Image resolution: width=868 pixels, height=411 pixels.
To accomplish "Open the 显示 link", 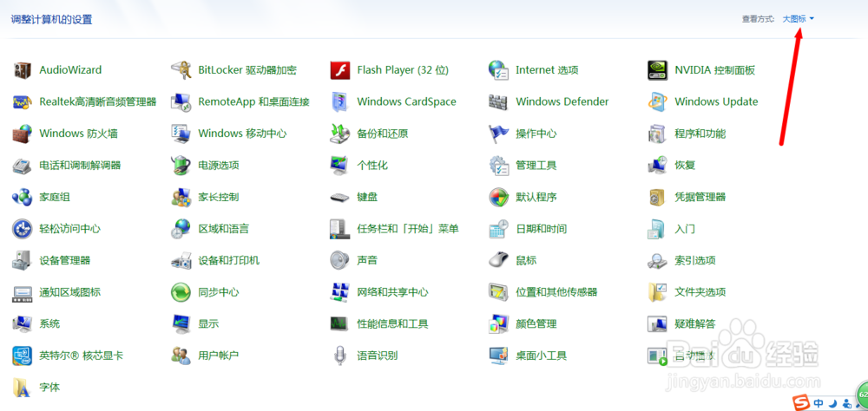I will coord(208,323).
